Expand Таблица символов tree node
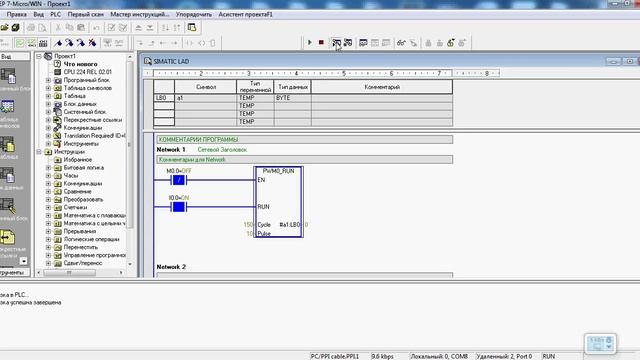Image resolution: width=640 pixels, height=360 pixels. (x=48, y=88)
